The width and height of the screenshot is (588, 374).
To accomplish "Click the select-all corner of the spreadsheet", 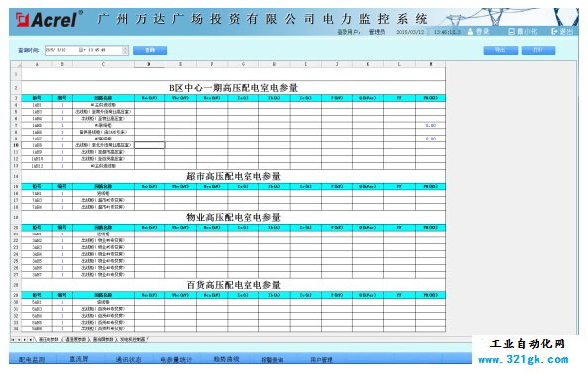I will (x=16, y=65).
